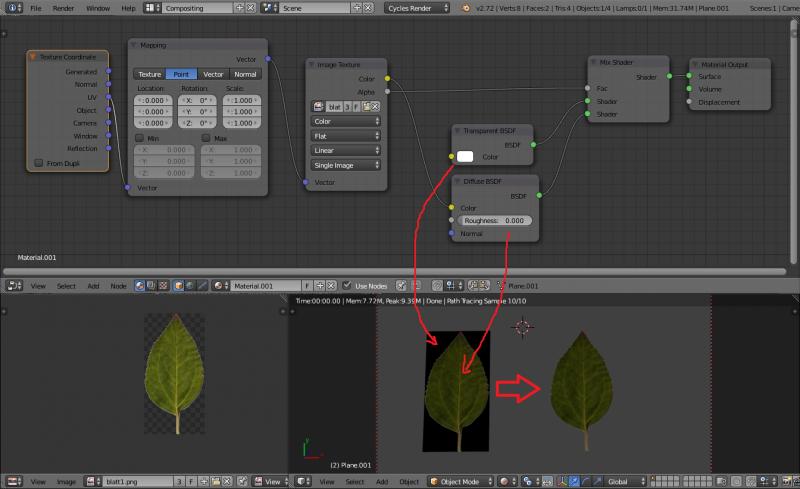Click the Transparent BSDF white color swatch
The width and height of the screenshot is (800, 489).
[x=466, y=157]
